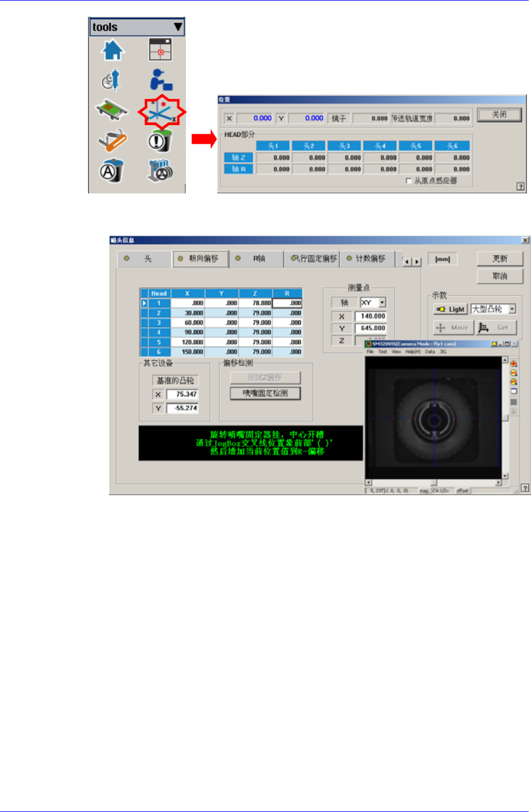Screen dimensions: 531x812
Task: Open the exclamation dump bin icon
Action: point(159,140)
